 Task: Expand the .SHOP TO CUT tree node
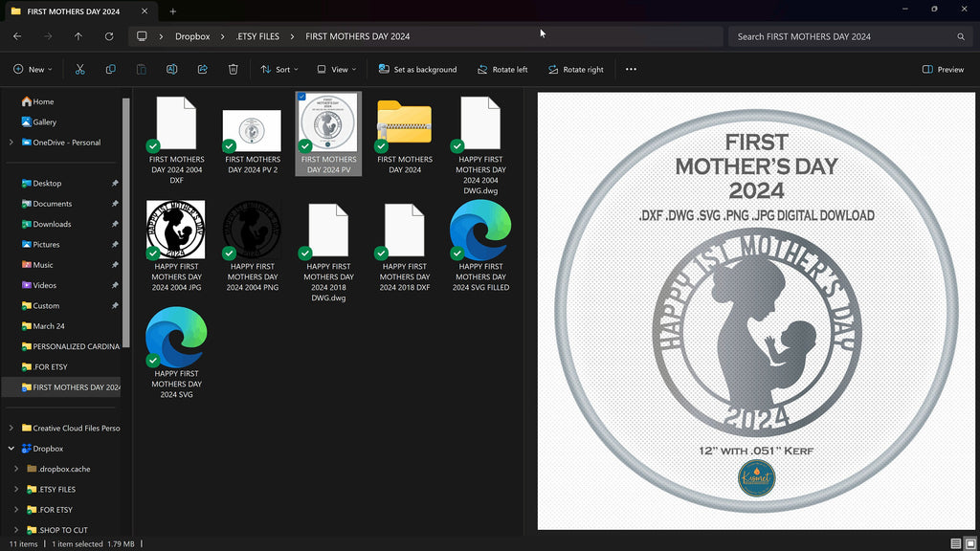17,530
